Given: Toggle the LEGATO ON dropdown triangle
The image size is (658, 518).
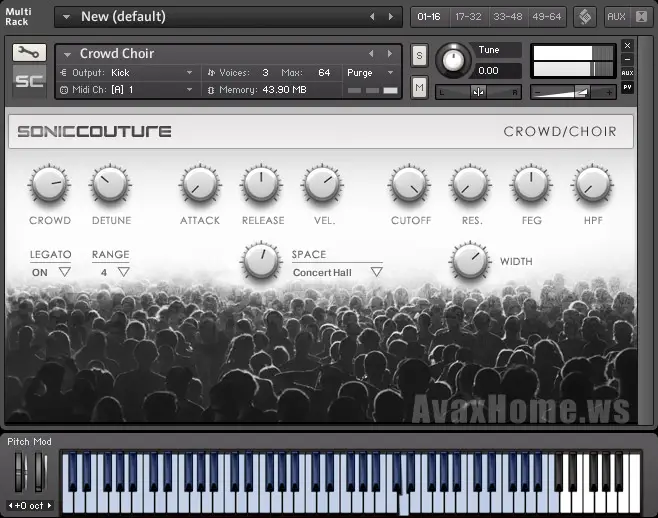Looking at the screenshot, I should click(64, 272).
